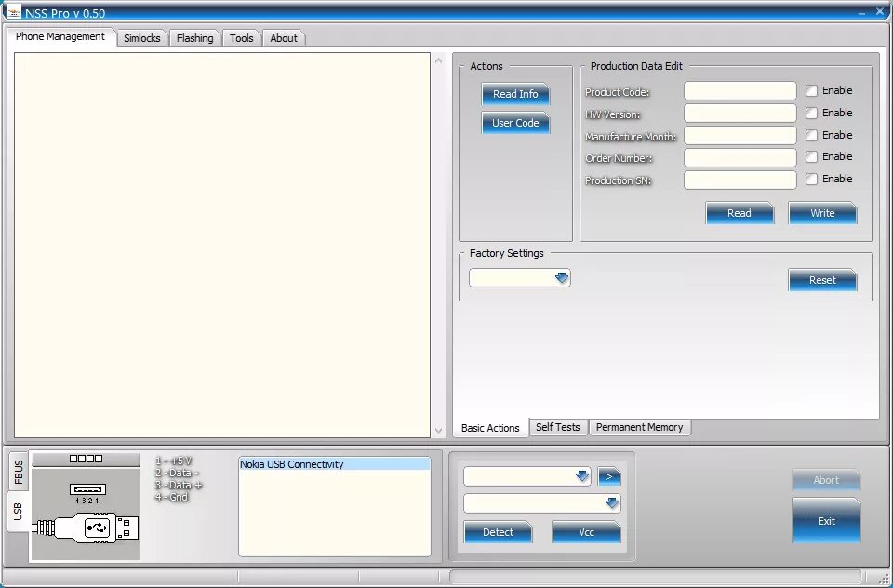Click the Vcc button
The width and height of the screenshot is (893, 588).
(x=586, y=532)
